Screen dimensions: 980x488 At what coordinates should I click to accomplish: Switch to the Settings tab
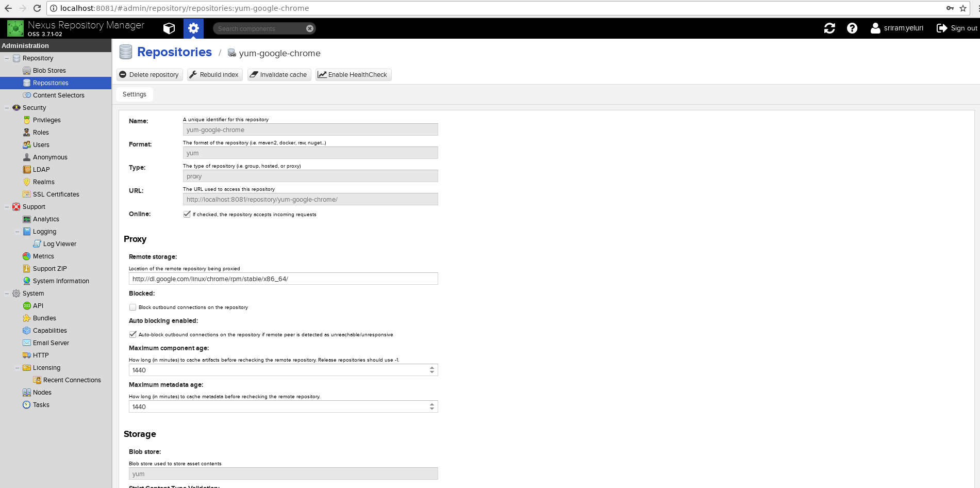(x=134, y=94)
